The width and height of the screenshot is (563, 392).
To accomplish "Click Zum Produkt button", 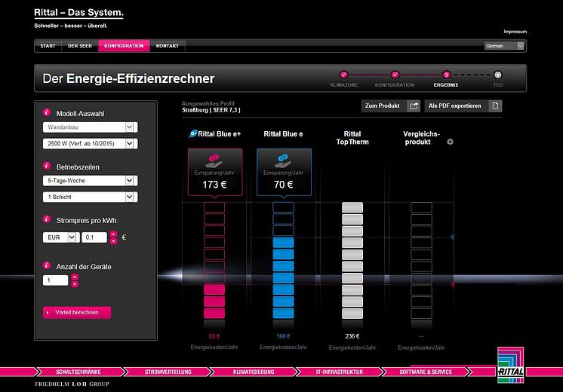I will coord(391,106).
